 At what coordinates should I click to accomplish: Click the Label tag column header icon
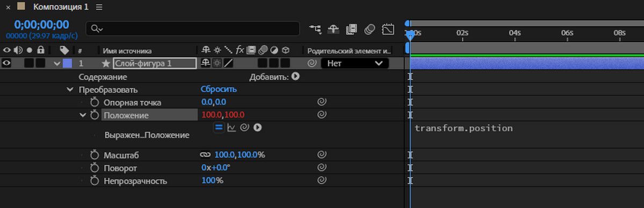point(64,50)
